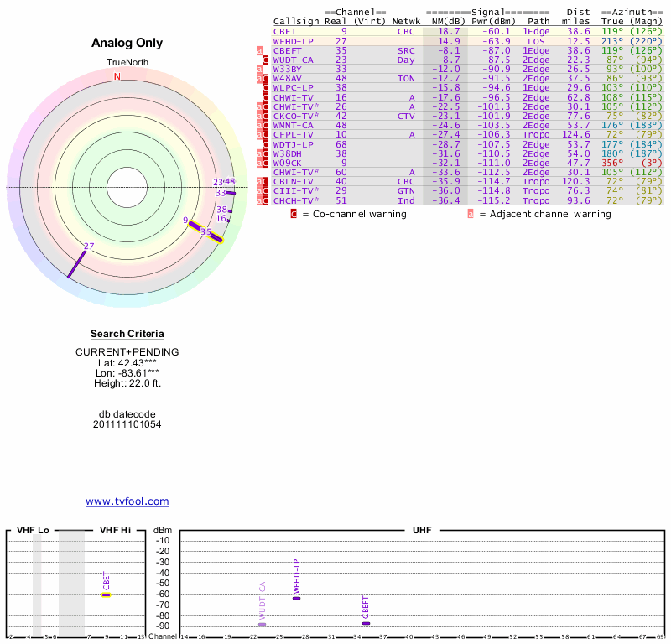Click the red N marker on compass

point(117,76)
